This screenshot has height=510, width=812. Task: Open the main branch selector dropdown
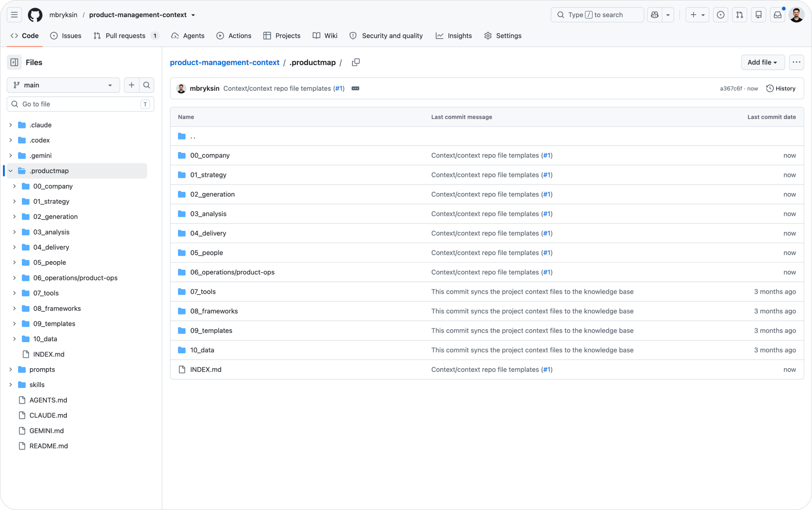[x=63, y=85]
